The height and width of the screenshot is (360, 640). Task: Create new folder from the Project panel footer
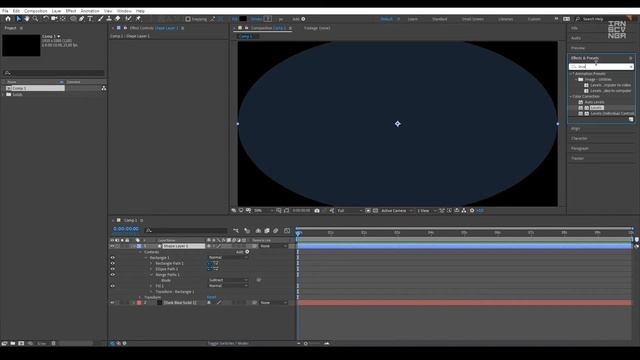click(x=13, y=344)
